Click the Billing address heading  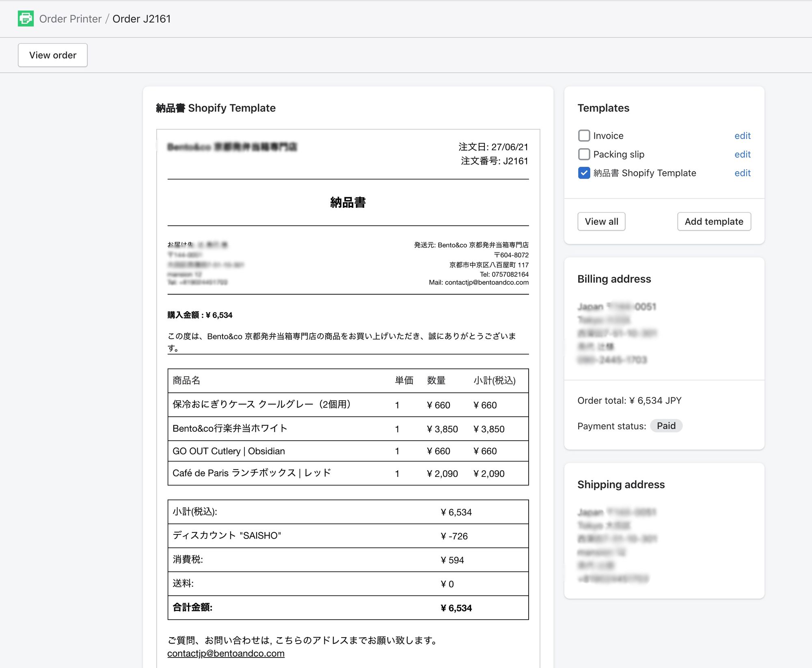tap(614, 279)
